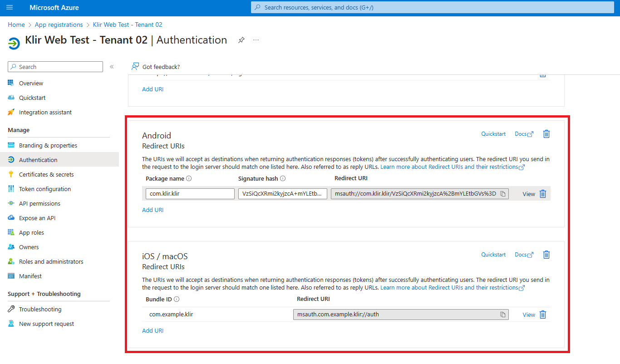620x364 pixels.
Task: Click Add URI under iOS / macOS section
Action: [x=153, y=330]
